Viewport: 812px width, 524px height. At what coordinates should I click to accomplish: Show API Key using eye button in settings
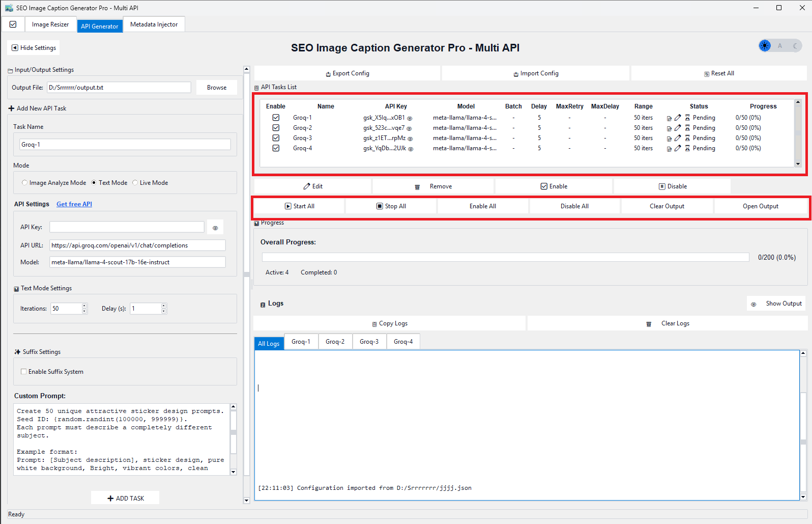pos(215,228)
